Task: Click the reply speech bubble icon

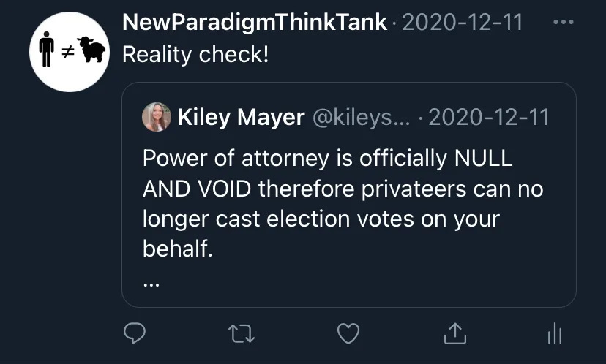Action: click(135, 333)
